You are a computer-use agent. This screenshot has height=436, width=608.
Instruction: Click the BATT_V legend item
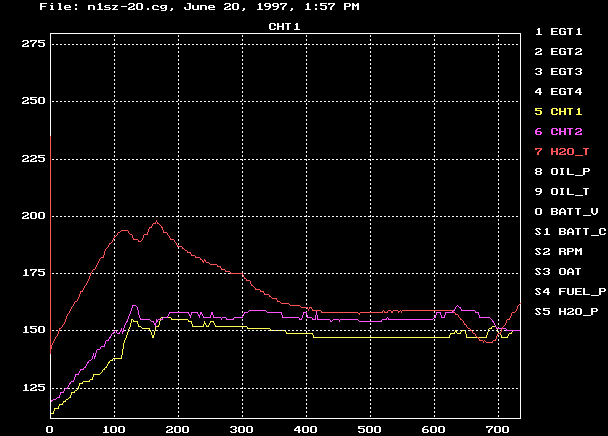[x=568, y=211]
